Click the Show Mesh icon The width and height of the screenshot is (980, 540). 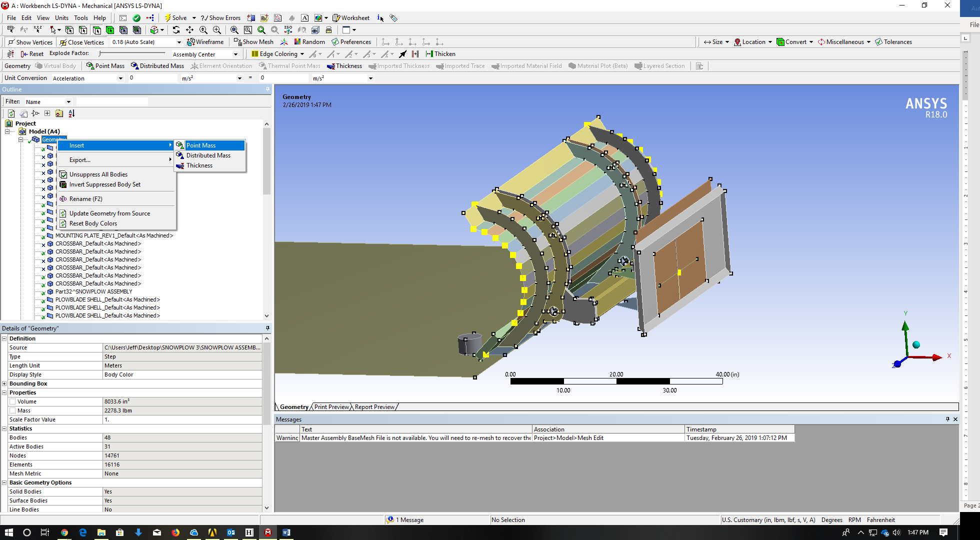pyautogui.click(x=254, y=42)
